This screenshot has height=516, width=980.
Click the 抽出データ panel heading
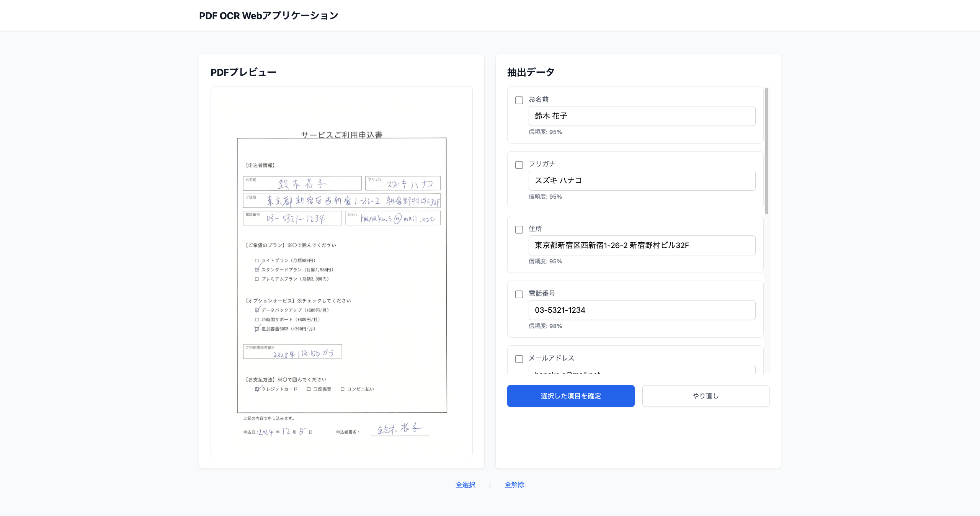(530, 72)
